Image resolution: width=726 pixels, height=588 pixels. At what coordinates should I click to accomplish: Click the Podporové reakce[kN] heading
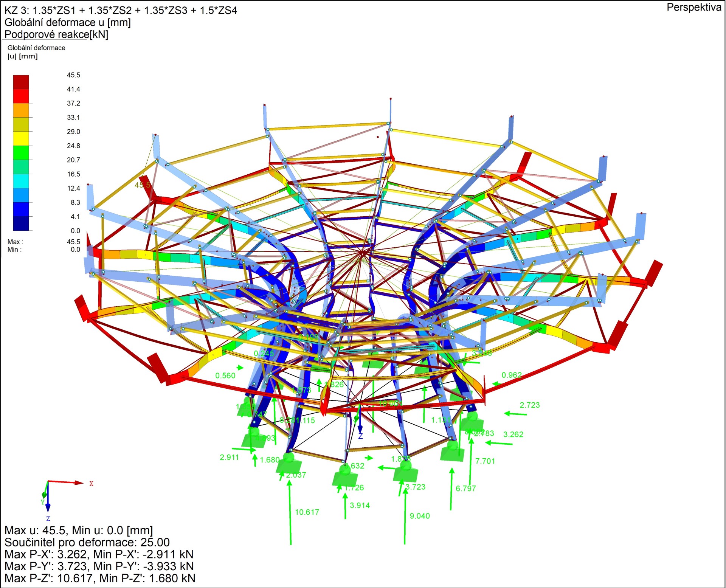(56, 34)
